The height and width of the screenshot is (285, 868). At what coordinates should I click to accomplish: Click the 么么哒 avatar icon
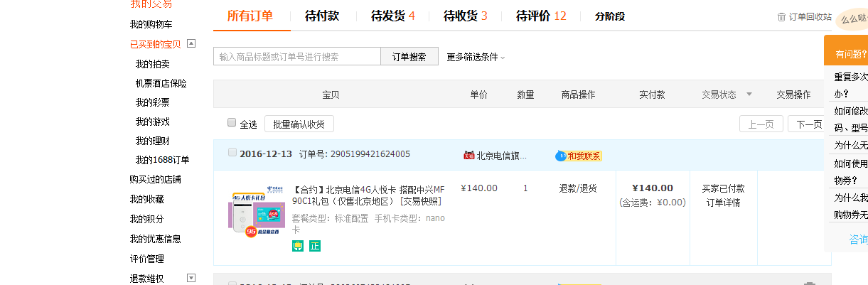click(x=852, y=19)
